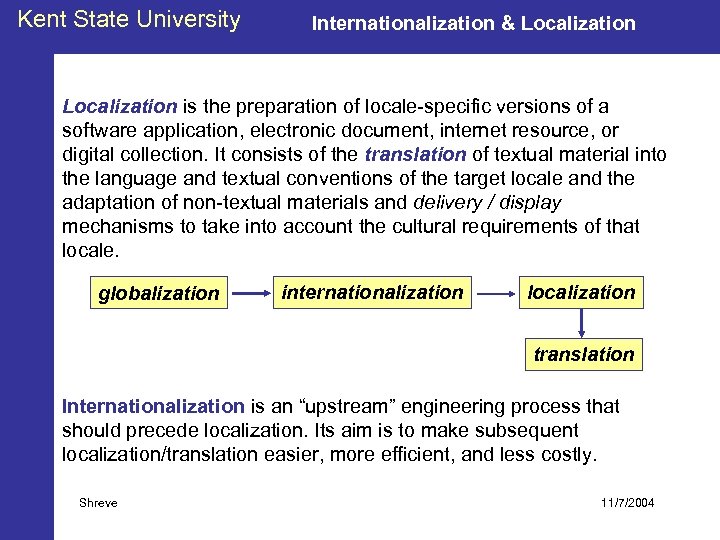
Task: Click the localization diagram box
Action: point(581,292)
